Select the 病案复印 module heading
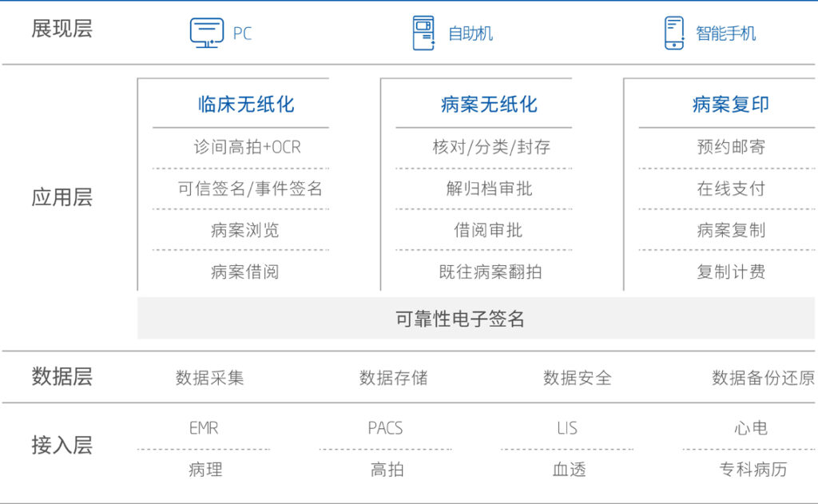 point(730,105)
